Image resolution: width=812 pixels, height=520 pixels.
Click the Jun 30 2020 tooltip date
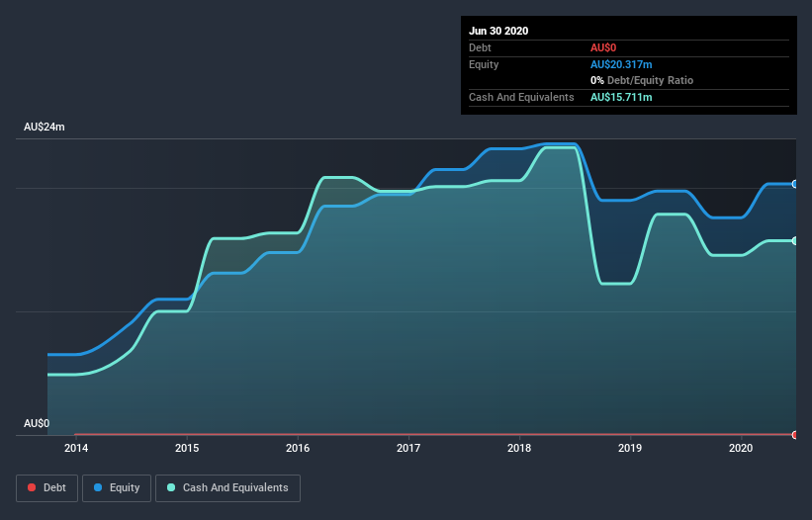[498, 31]
